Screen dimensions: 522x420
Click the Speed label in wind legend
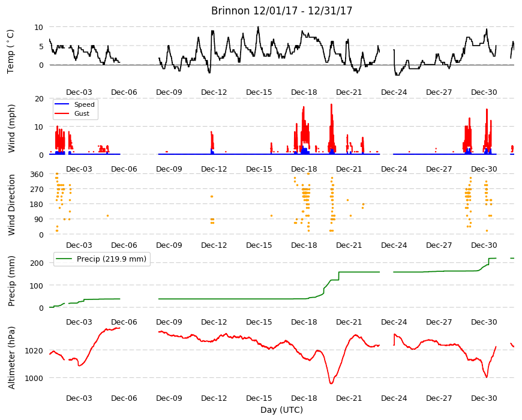[x=84, y=104]
